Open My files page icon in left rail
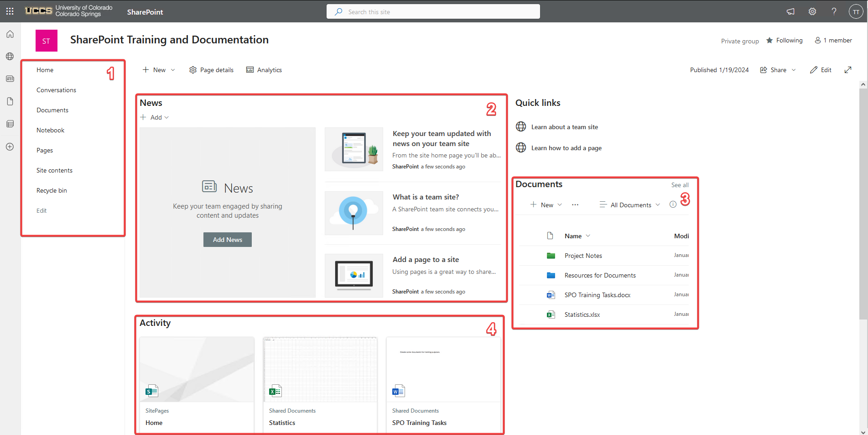Screen dimensions: 868x435 pyautogui.click(x=10, y=101)
